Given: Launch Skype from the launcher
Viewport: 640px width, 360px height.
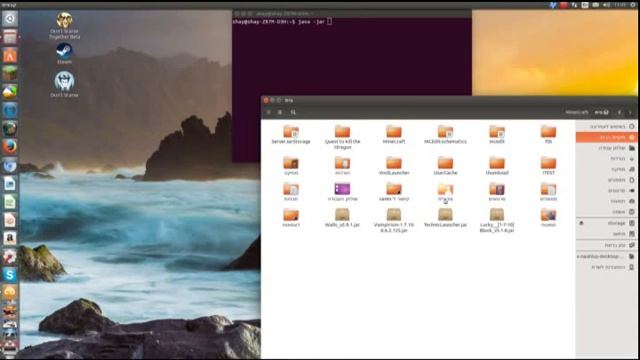Looking at the screenshot, I should tap(9, 274).
